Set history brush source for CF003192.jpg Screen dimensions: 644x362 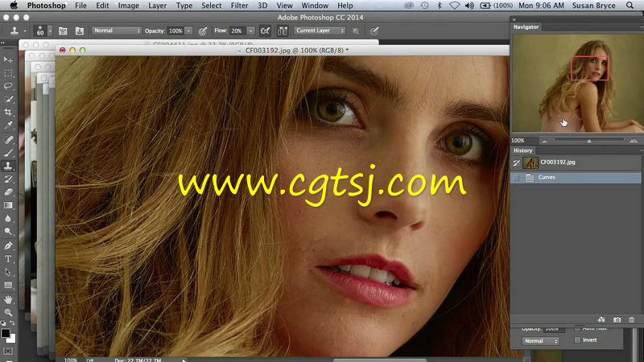[x=516, y=163]
